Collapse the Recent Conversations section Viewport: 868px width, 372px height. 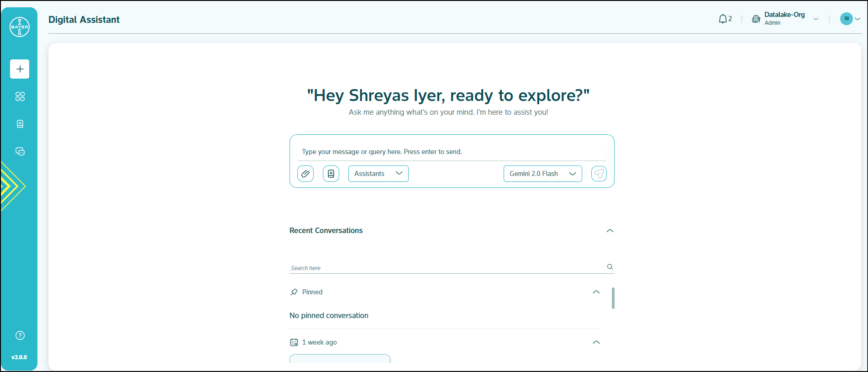tap(610, 231)
